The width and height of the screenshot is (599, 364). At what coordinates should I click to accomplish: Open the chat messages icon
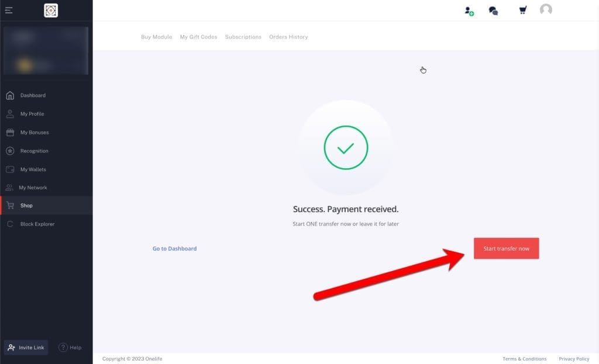coord(493,11)
